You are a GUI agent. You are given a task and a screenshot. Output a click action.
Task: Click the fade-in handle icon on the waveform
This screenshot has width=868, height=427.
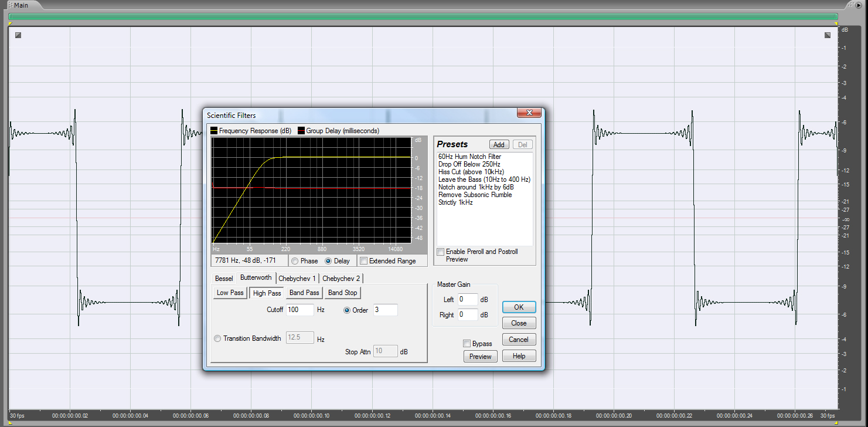[18, 35]
